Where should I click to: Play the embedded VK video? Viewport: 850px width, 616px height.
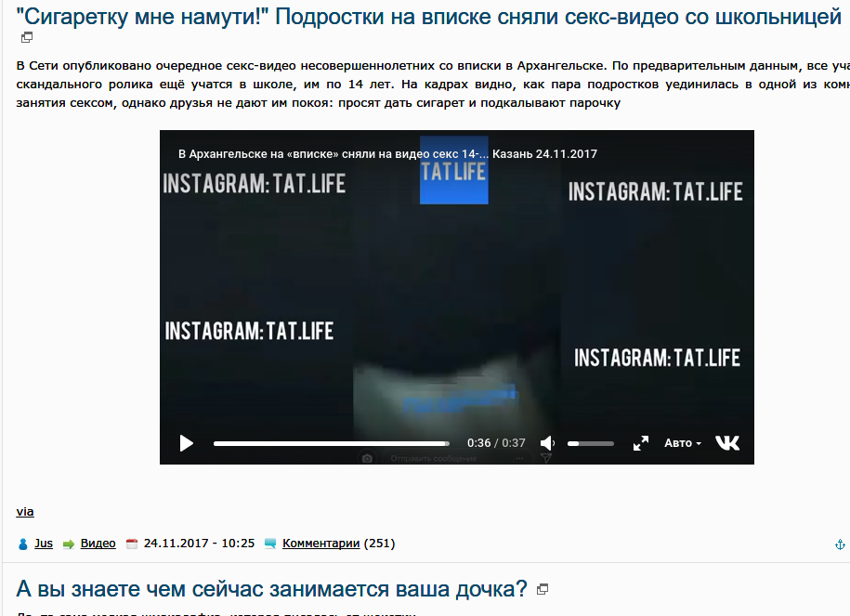pyautogui.click(x=187, y=443)
